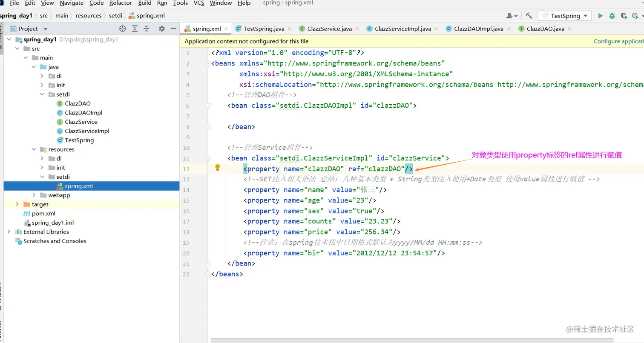Expand the target folder
The height and width of the screenshot is (343, 644).
click(17, 204)
